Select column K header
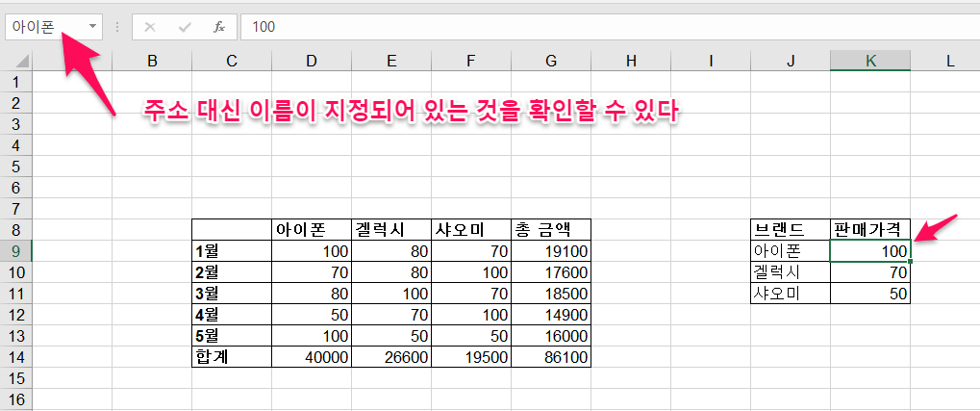Screen dimensions: 980x411 (870, 61)
